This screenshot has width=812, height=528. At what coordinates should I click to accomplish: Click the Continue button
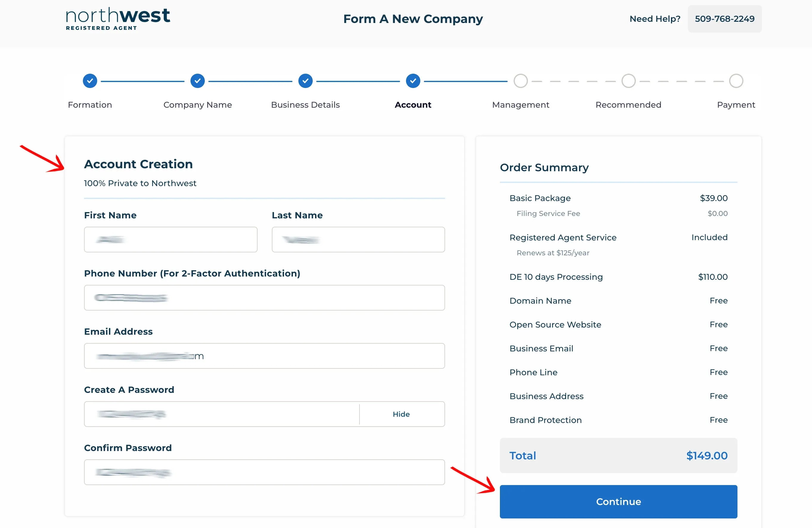coord(619,502)
